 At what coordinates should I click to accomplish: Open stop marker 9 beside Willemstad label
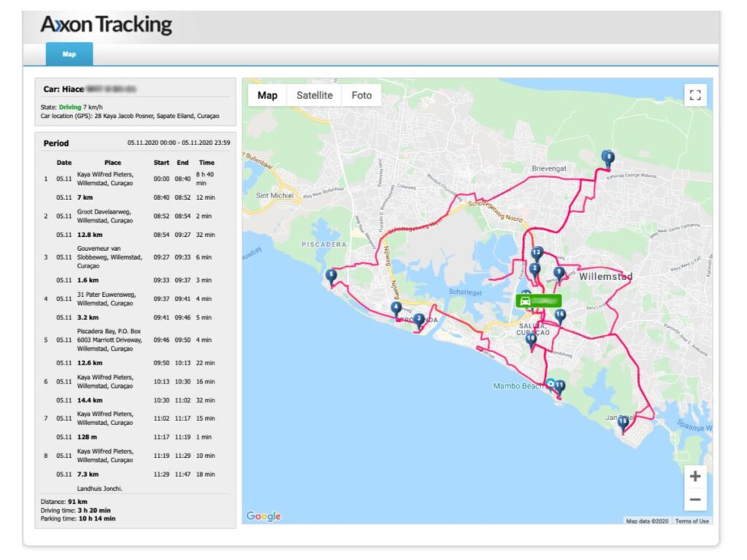point(559,275)
